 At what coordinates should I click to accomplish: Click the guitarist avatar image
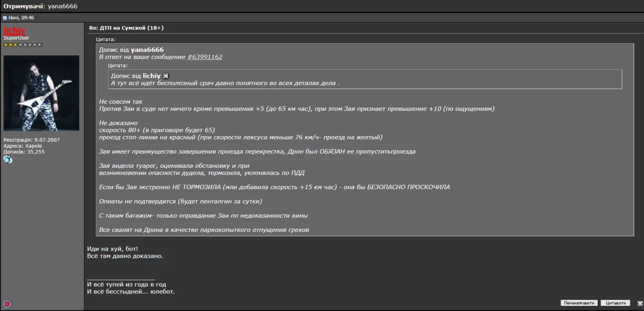point(41,93)
